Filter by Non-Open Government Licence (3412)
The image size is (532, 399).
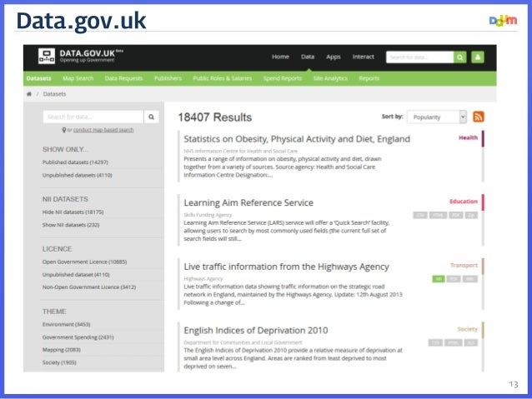point(89,287)
